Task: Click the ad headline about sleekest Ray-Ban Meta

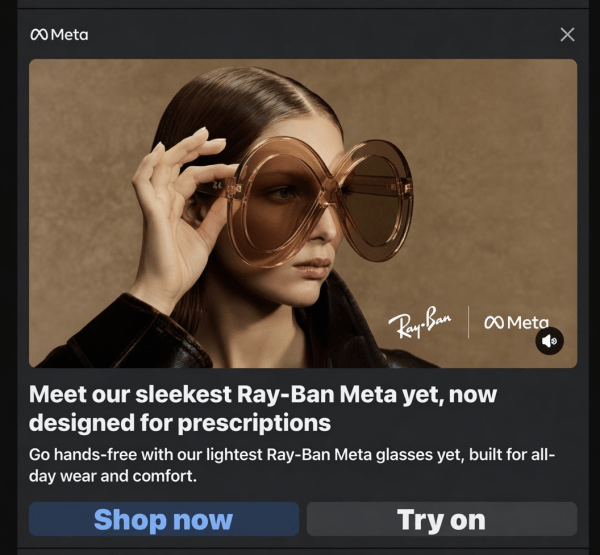Action: 263,408
